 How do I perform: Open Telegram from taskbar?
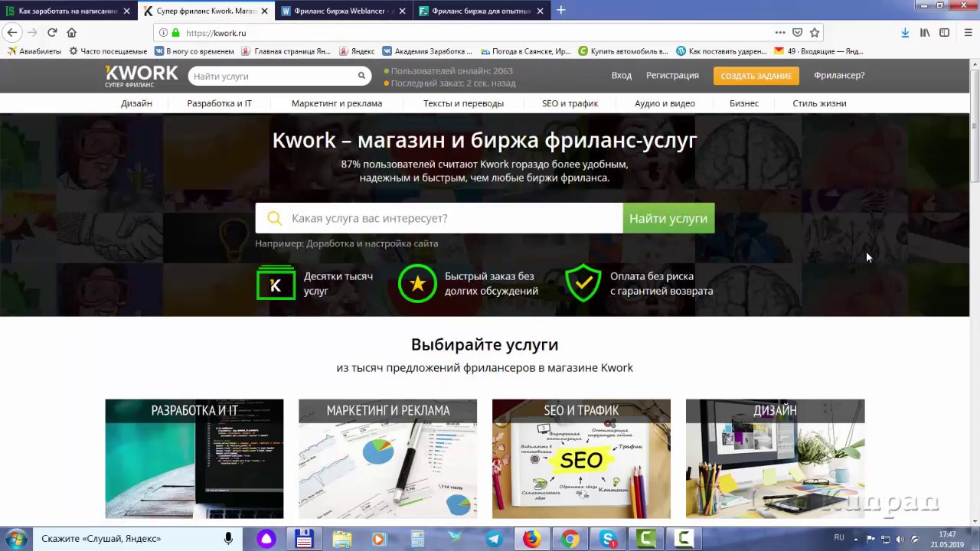click(494, 539)
